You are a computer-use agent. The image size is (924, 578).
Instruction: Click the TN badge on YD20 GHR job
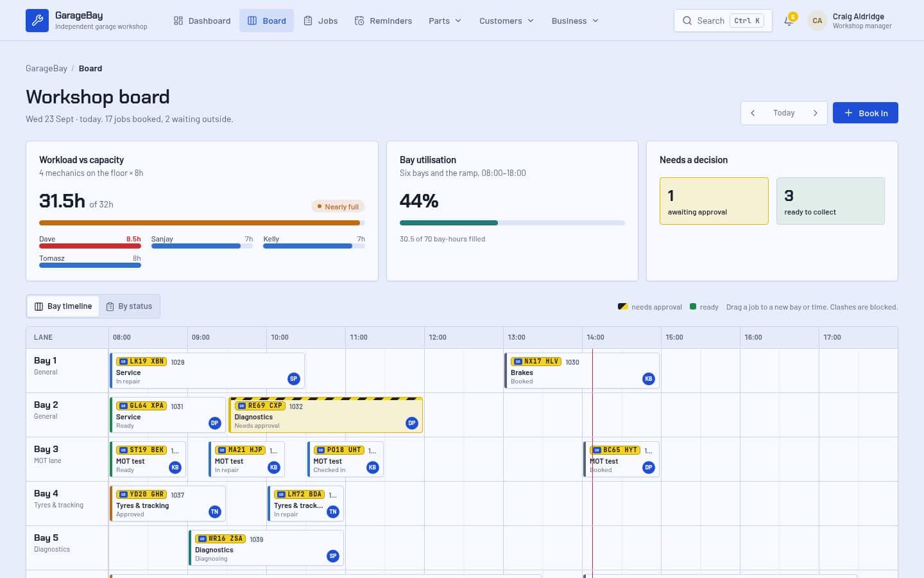coord(215,512)
